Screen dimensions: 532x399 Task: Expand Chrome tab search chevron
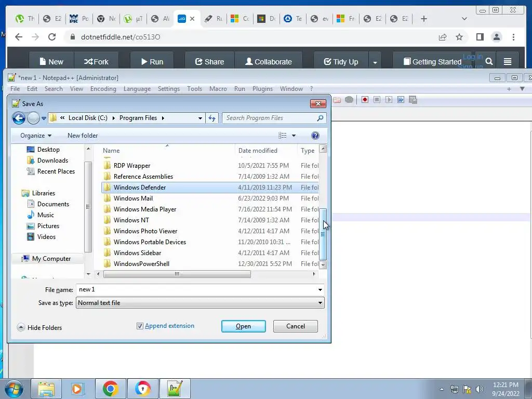coord(464,19)
